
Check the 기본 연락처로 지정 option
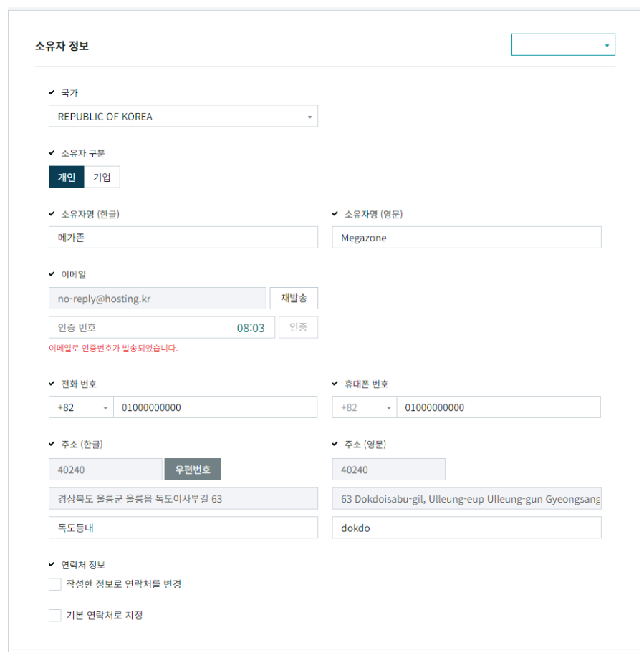coord(54,614)
